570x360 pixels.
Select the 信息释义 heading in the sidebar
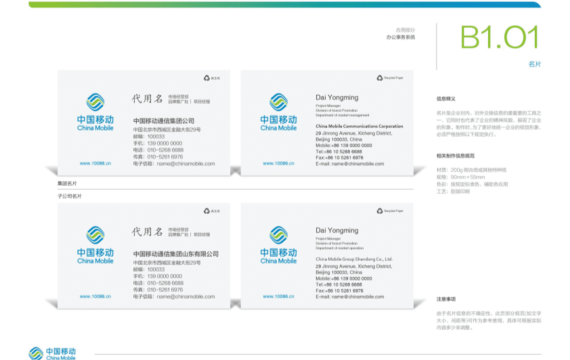pos(446,99)
